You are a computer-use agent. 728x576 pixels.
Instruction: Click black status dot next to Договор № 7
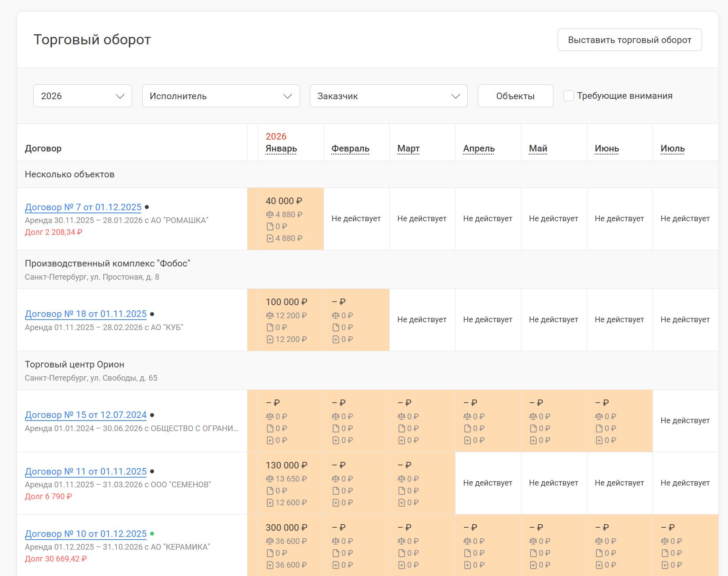(x=147, y=207)
